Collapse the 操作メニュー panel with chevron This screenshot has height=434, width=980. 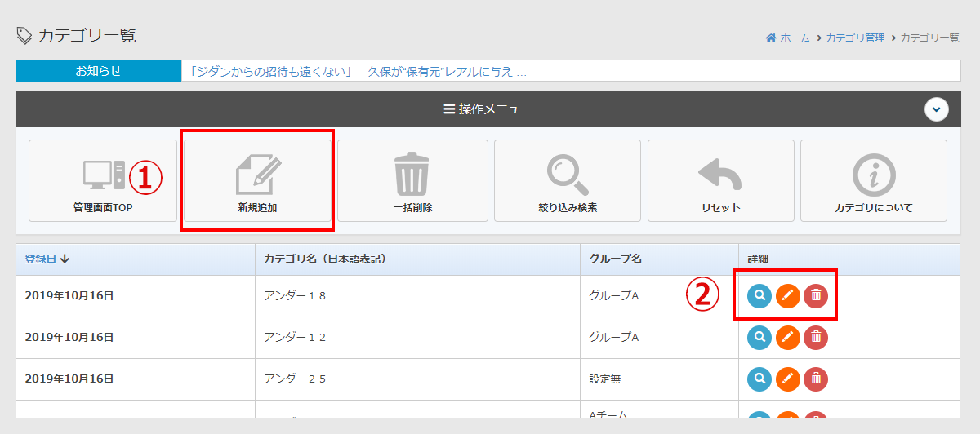936,108
